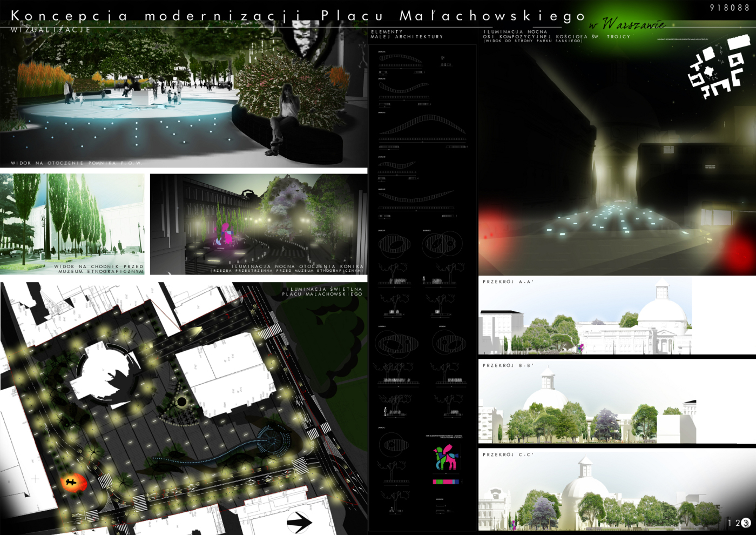Click the black circle fountain on the plan
Viewport: 756px width, 535px height.
point(181,402)
